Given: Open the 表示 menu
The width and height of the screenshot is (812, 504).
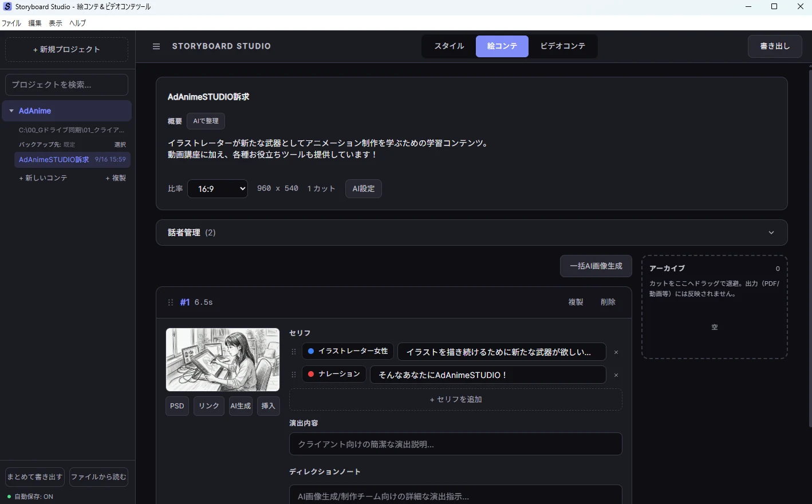Looking at the screenshot, I should pyautogui.click(x=56, y=23).
